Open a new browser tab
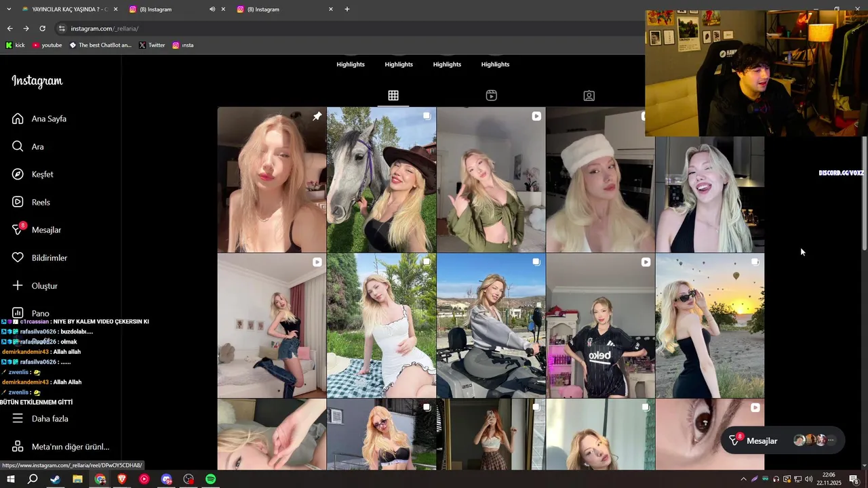This screenshot has height=488, width=868. click(347, 9)
